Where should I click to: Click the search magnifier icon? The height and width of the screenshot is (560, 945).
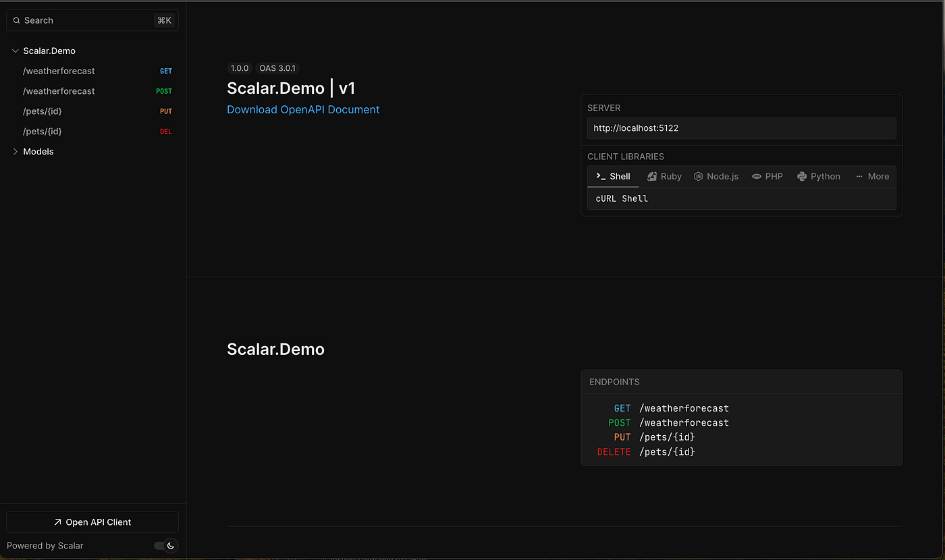(16, 21)
